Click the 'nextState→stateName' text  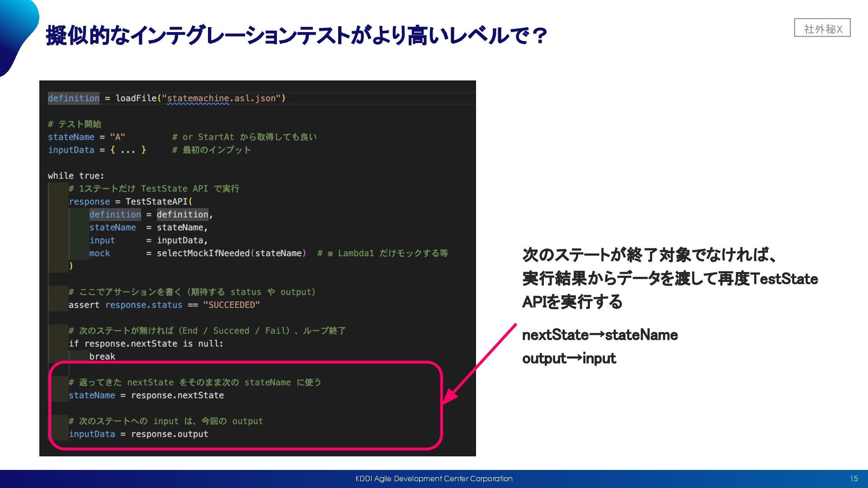(x=599, y=335)
